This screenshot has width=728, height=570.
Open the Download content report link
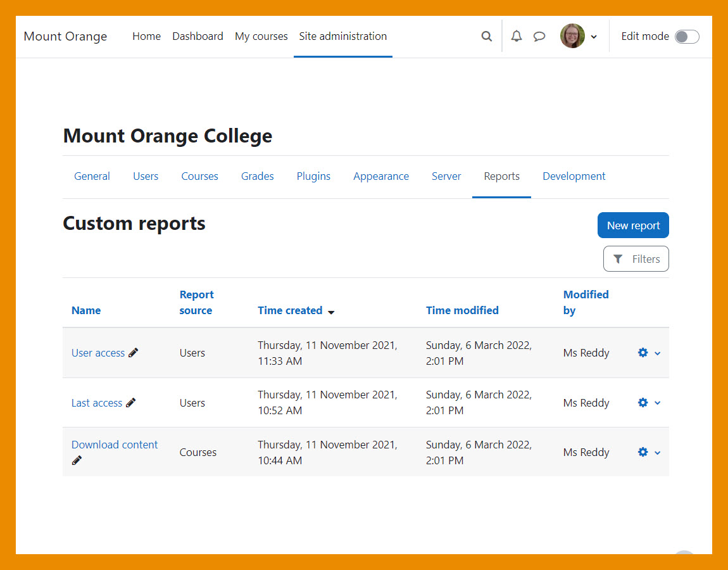[115, 445]
